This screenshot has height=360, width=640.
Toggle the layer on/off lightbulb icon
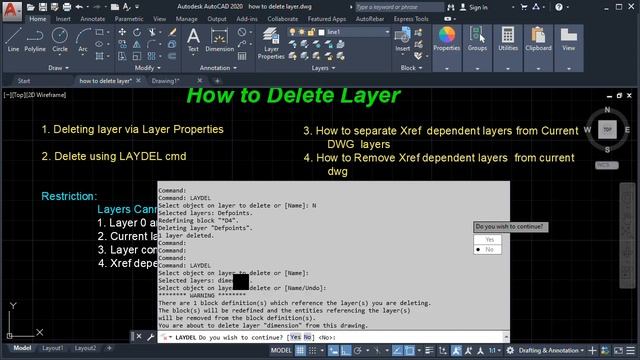click(x=292, y=32)
